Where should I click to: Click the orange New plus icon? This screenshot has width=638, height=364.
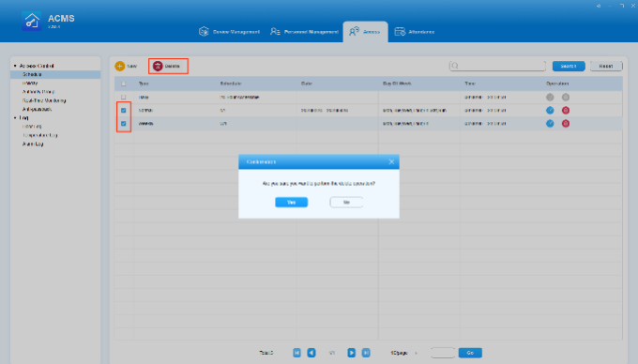pyautogui.click(x=120, y=66)
